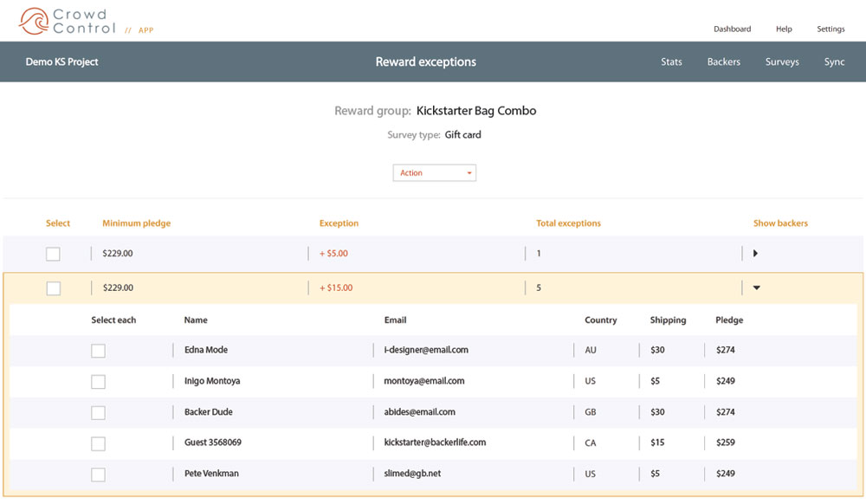
Task: Check the box for the +$5.00 exception row
Action: [53, 254]
